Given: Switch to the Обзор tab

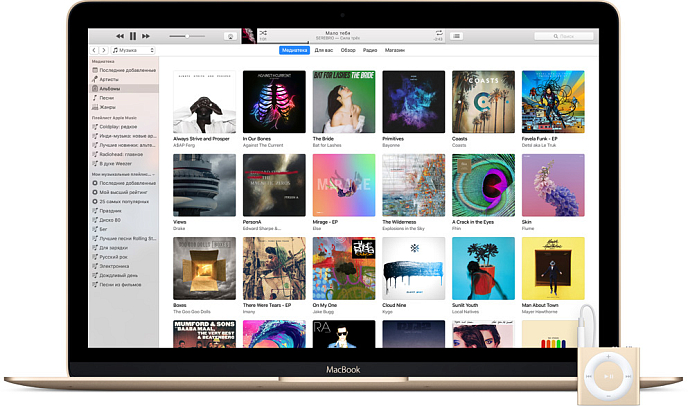Looking at the screenshot, I should pos(348,50).
